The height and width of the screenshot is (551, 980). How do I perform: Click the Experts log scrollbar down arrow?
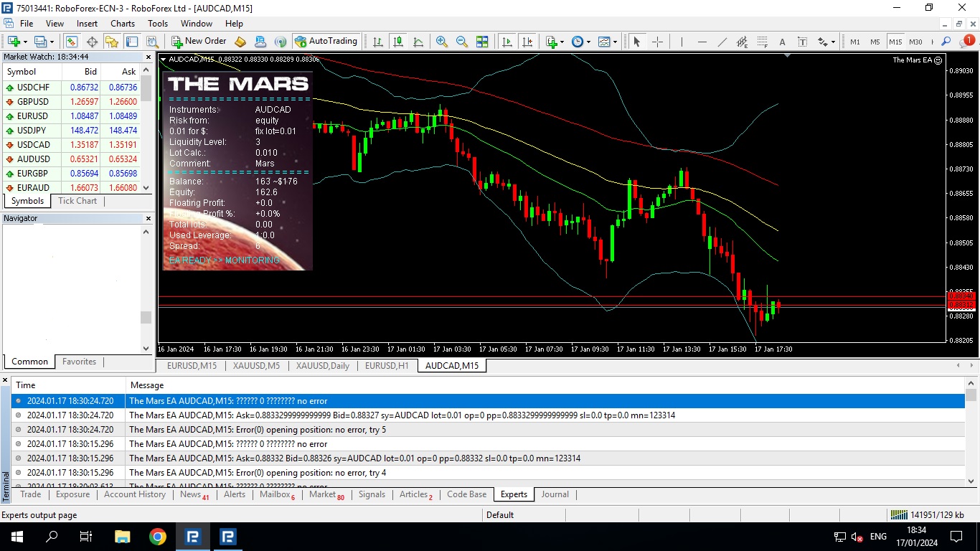971,481
